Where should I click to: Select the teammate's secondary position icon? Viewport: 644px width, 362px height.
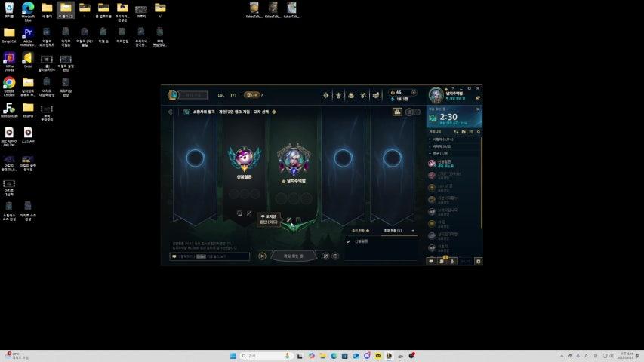(x=249, y=213)
